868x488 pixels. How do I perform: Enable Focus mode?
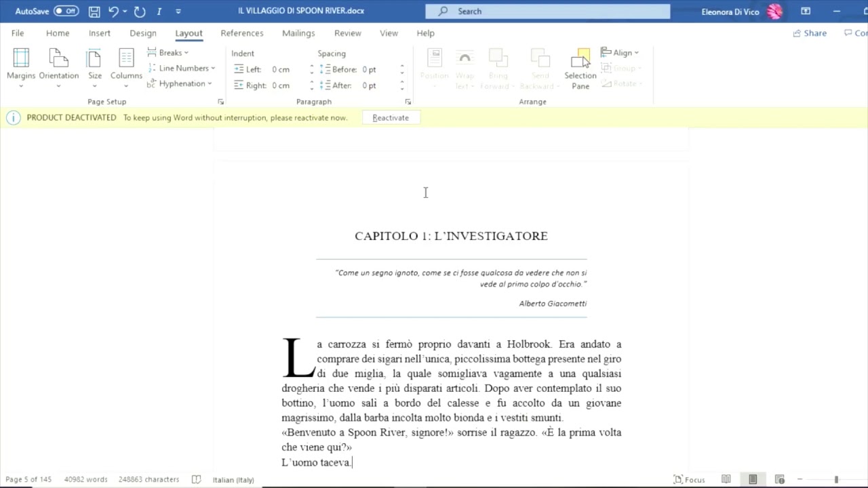[689, 480]
